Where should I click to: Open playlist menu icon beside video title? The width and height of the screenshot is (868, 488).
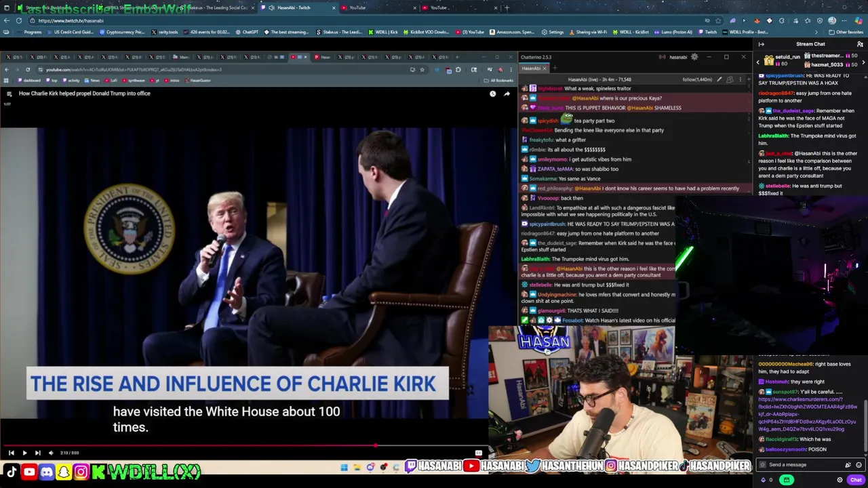[x=9, y=94]
